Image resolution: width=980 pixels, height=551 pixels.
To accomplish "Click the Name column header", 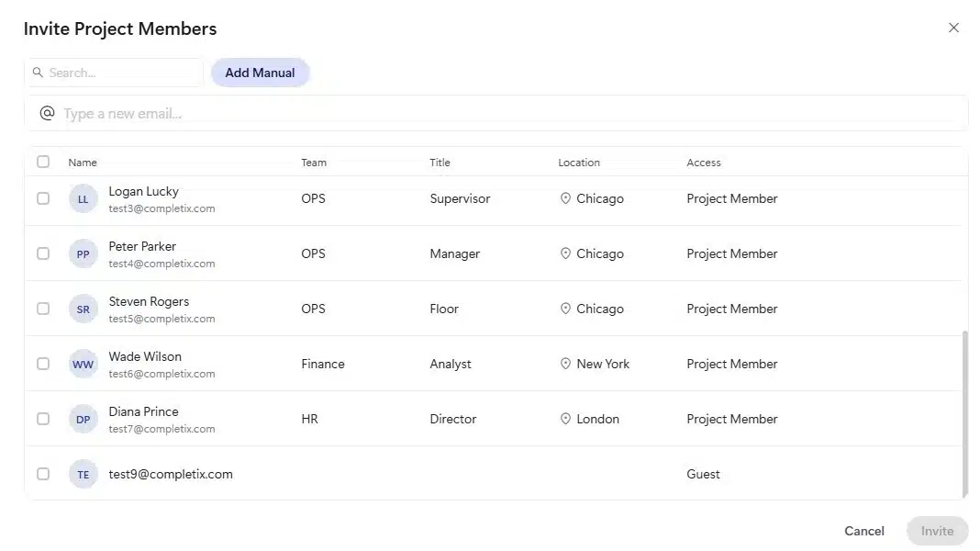I will pyautogui.click(x=82, y=162).
